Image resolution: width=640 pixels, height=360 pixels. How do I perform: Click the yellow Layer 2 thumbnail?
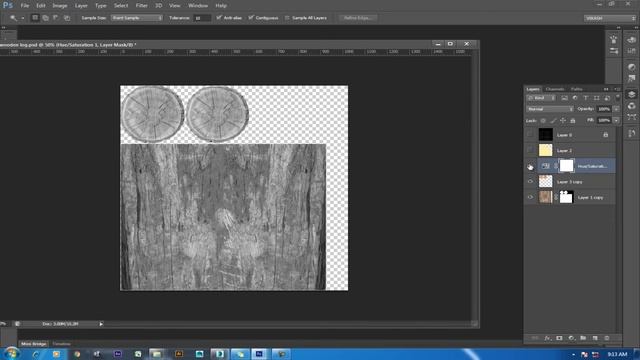[x=545, y=150]
